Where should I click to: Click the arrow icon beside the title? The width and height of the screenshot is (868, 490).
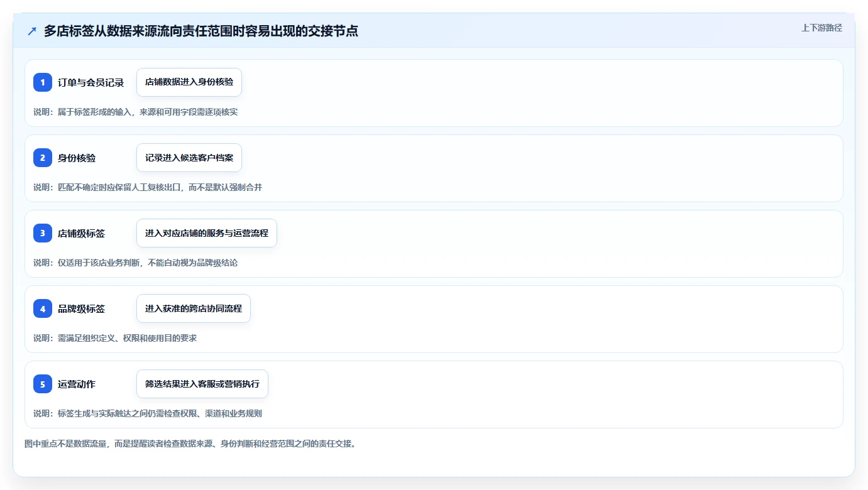tap(32, 31)
